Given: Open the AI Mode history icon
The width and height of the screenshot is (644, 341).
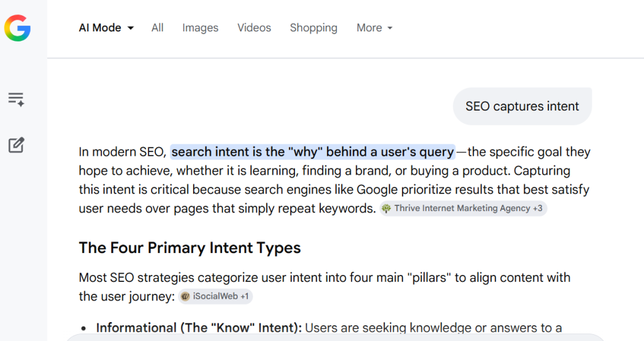Looking at the screenshot, I should pos(16,99).
